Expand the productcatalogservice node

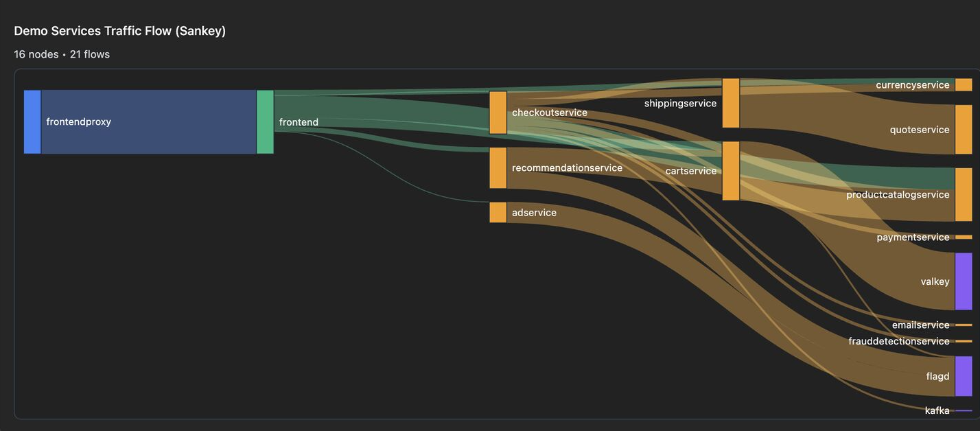pyautogui.click(x=964, y=194)
